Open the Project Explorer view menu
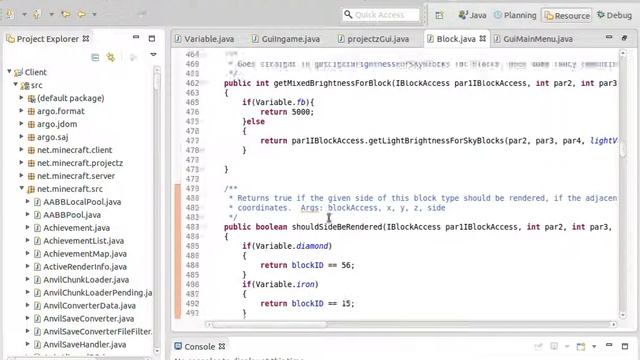Image resolution: width=640 pixels, height=360 pixels. pos(153,54)
